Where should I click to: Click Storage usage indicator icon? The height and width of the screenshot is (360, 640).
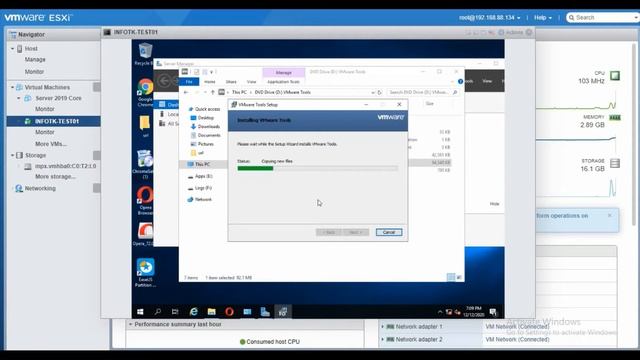[x=615, y=163]
